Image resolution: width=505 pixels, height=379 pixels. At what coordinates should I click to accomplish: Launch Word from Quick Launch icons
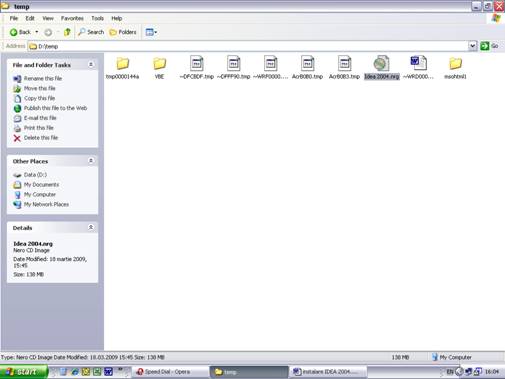click(108, 372)
